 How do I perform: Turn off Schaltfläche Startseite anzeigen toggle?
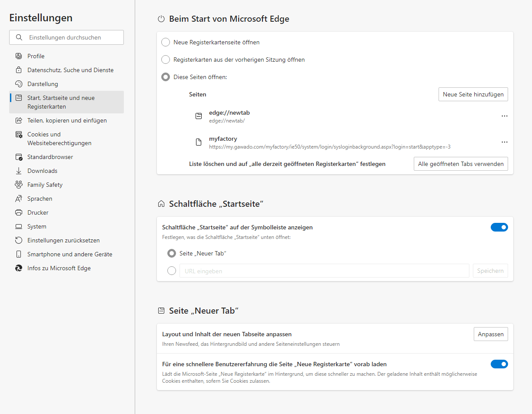[x=499, y=227]
